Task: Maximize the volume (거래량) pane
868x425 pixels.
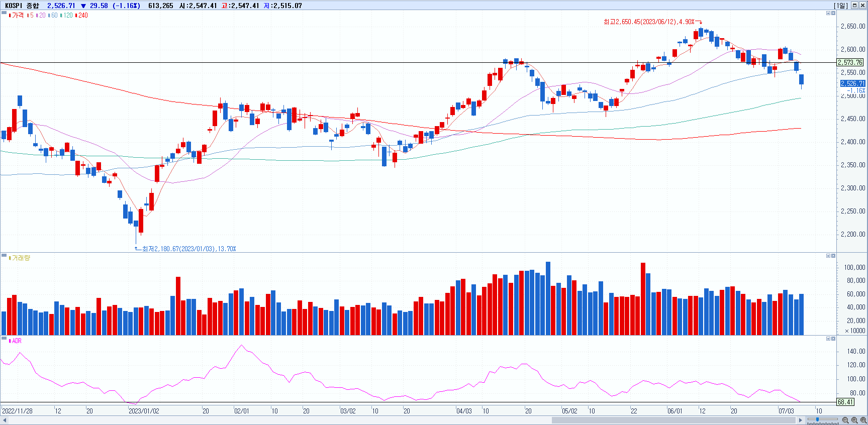Action: 828,256
